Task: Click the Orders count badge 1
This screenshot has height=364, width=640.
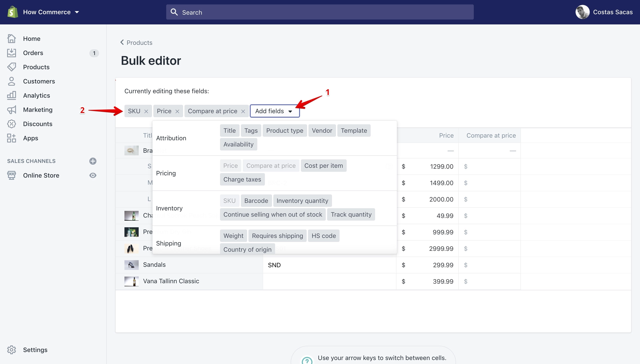Action: (x=94, y=53)
